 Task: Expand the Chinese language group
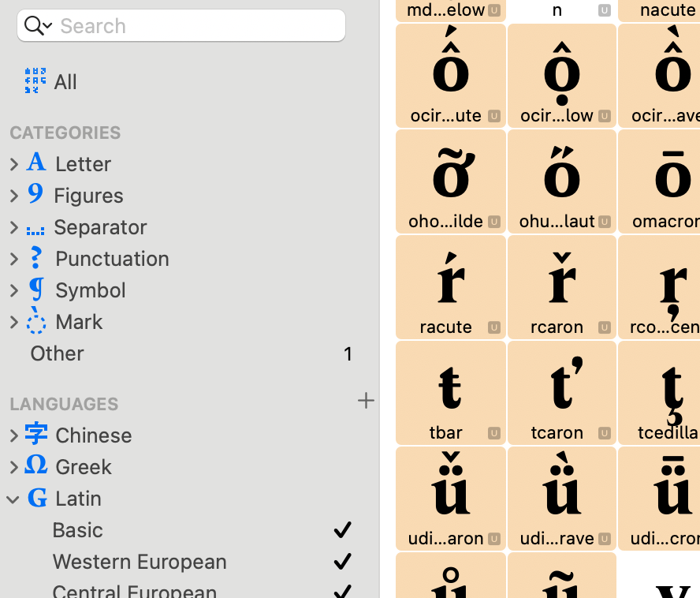(13, 435)
